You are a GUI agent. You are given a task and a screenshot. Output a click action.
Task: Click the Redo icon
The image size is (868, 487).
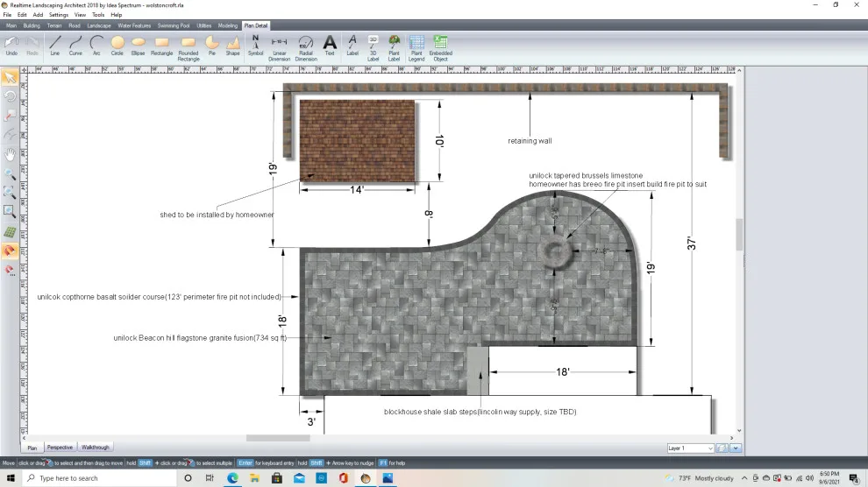32,46
